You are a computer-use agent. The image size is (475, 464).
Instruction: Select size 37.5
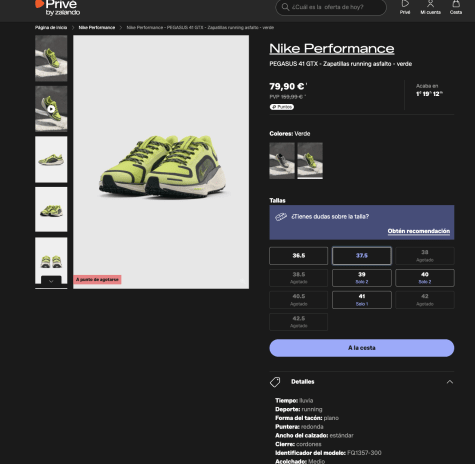[x=362, y=256]
